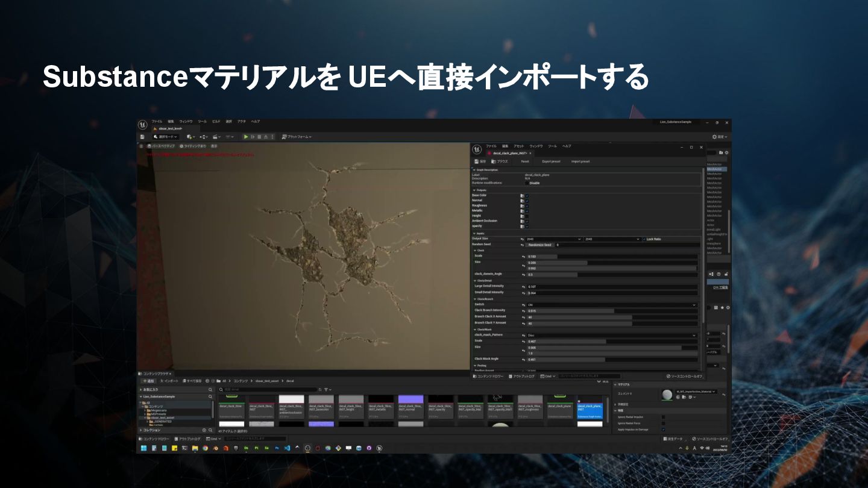Toggle Height output checkbox
Viewport: 868px width, 488px height.
pyautogui.click(x=527, y=216)
